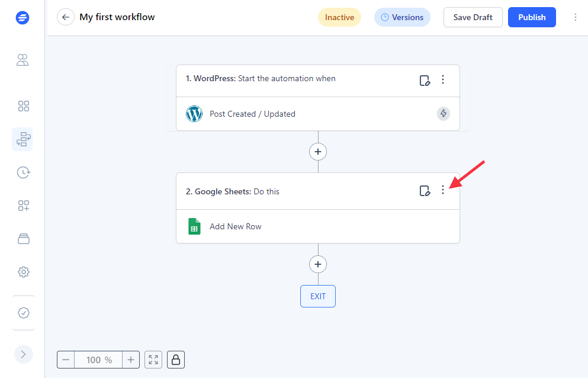This screenshot has width=588, height=378.
Task: Open the workflow options menu in top bar
Action: (x=575, y=17)
